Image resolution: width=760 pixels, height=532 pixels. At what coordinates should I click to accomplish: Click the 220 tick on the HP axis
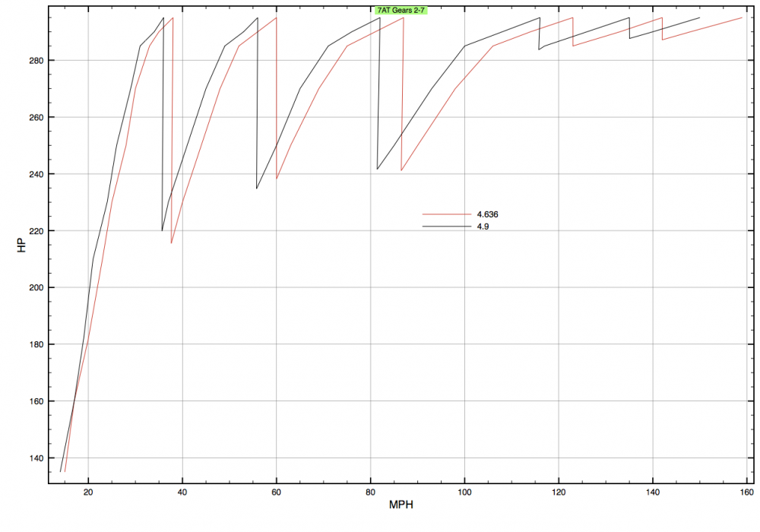pyautogui.click(x=36, y=231)
